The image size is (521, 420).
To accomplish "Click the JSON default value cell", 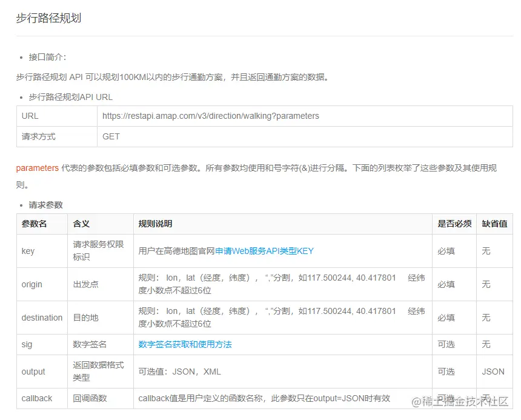I will 494,372.
